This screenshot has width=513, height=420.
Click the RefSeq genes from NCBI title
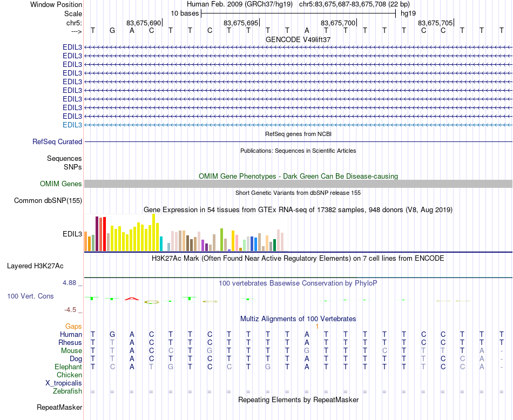pyautogui.click(x=298, y=134)
